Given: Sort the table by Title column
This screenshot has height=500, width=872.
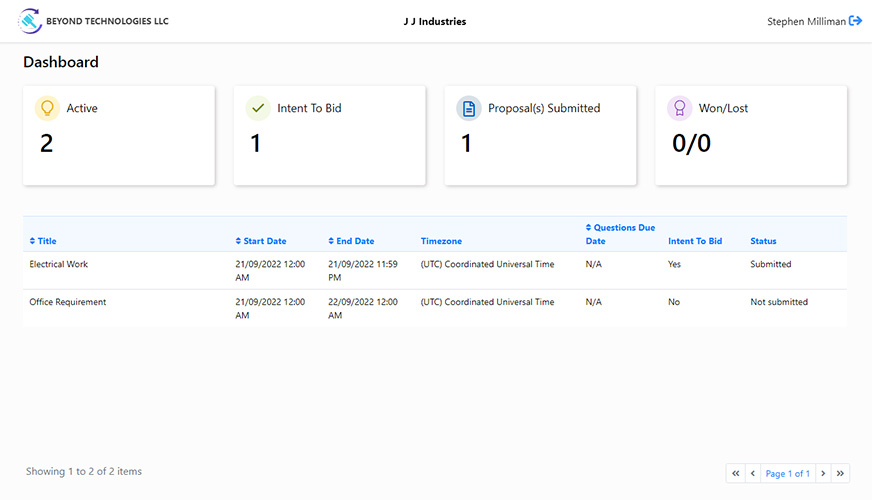Looking at the screenshot, I should (x=43, y=241).
